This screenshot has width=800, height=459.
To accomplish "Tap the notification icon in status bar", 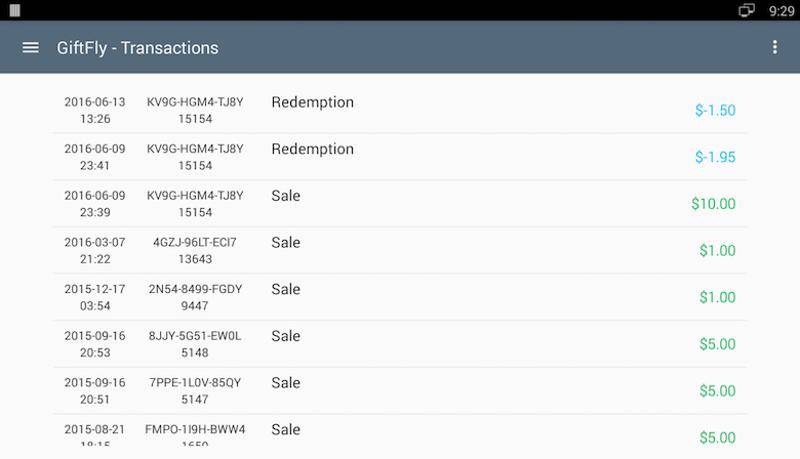I will (15, 10).
